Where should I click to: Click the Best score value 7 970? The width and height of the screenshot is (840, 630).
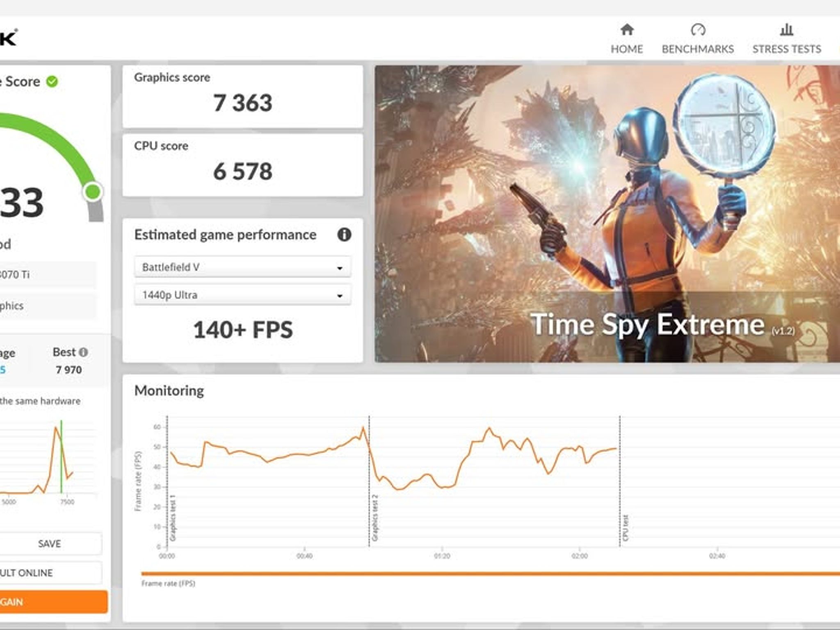pos(69,370)
